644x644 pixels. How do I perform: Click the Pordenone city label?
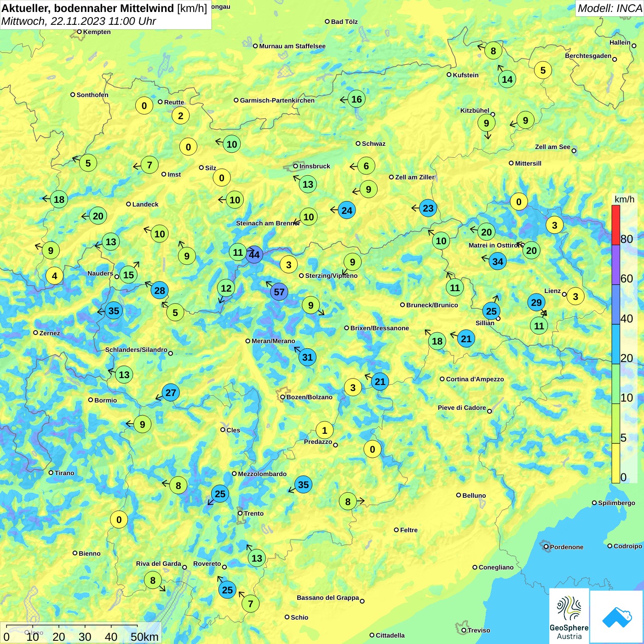[567, 547]
